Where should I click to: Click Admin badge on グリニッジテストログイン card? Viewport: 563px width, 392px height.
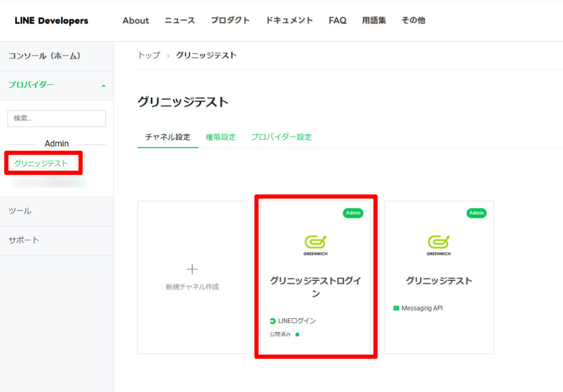coord(353,213)
